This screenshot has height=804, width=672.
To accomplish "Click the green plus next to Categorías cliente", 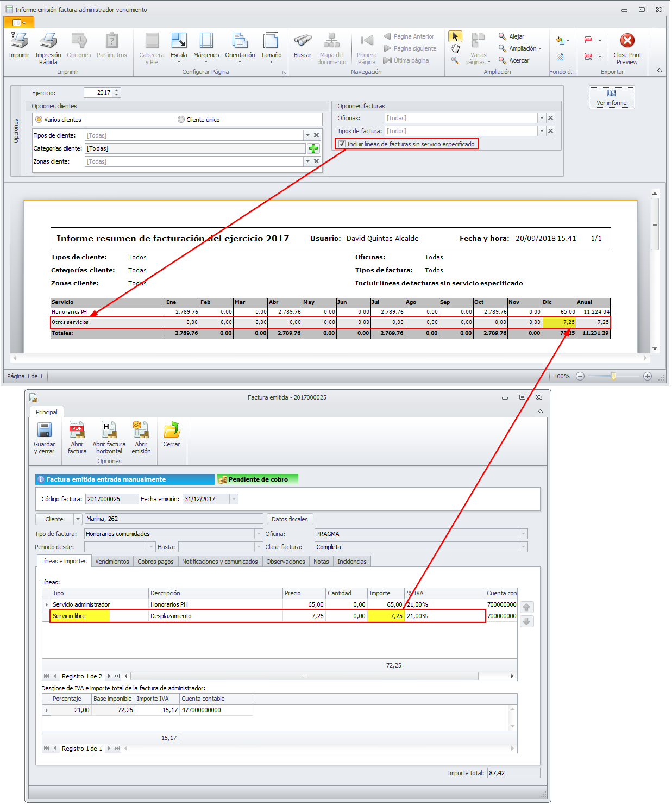I will (x=313, y=148).
